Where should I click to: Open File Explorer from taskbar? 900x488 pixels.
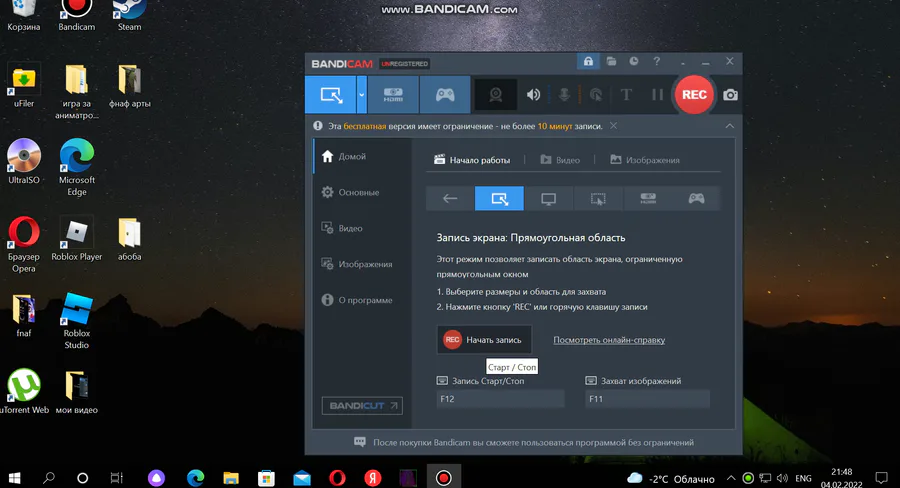(x=231, y=478)
